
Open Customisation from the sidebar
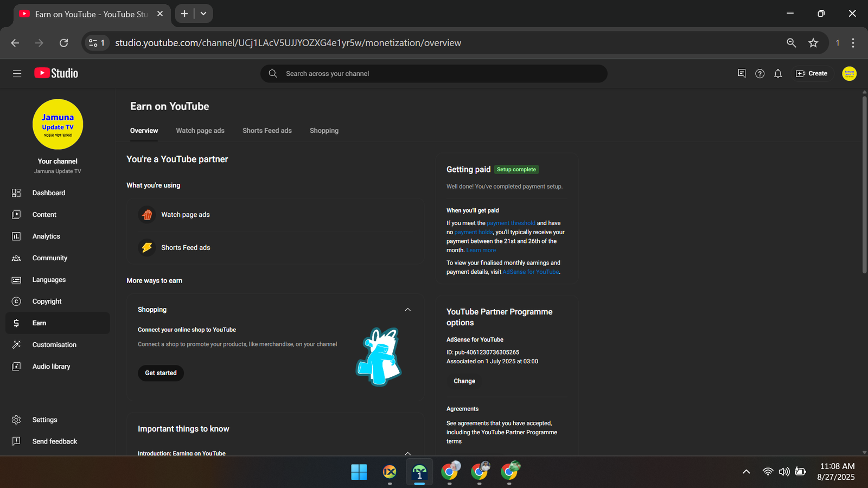[54, 345]
